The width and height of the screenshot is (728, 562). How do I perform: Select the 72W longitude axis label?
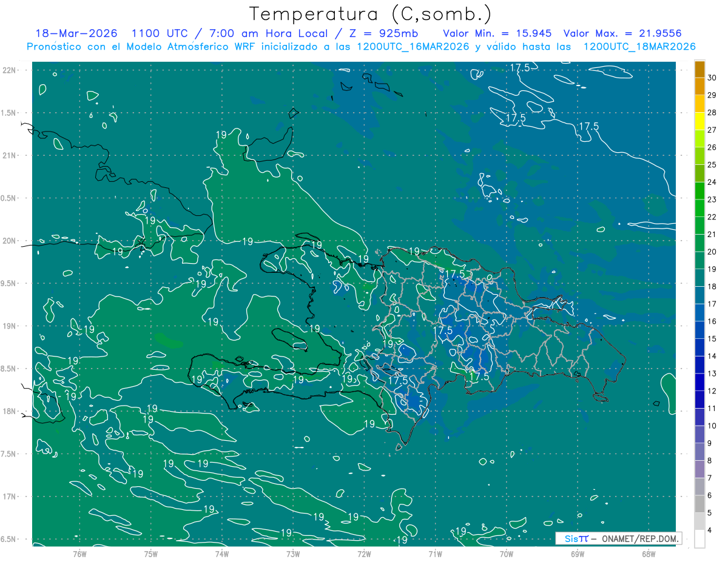tap(364, 554)
